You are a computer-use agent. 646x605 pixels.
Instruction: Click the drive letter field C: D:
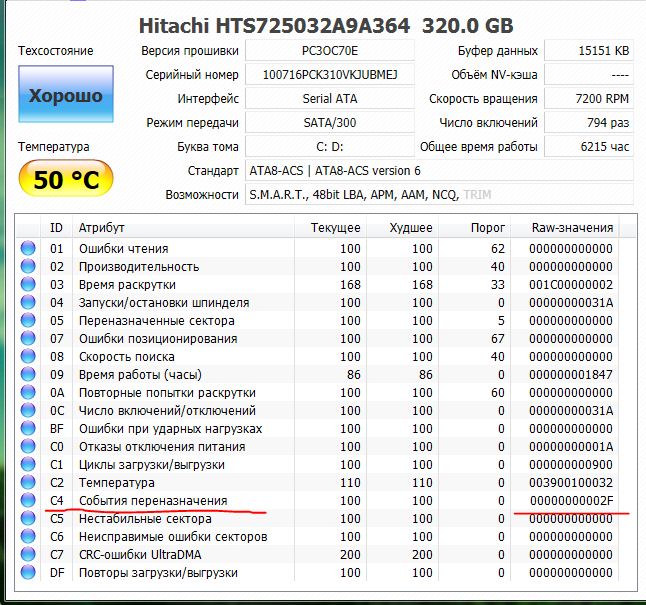coord(330,146)
